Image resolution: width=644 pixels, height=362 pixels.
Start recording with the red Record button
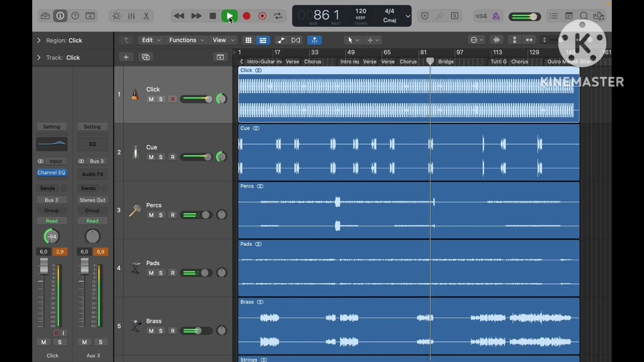(247, 16)
